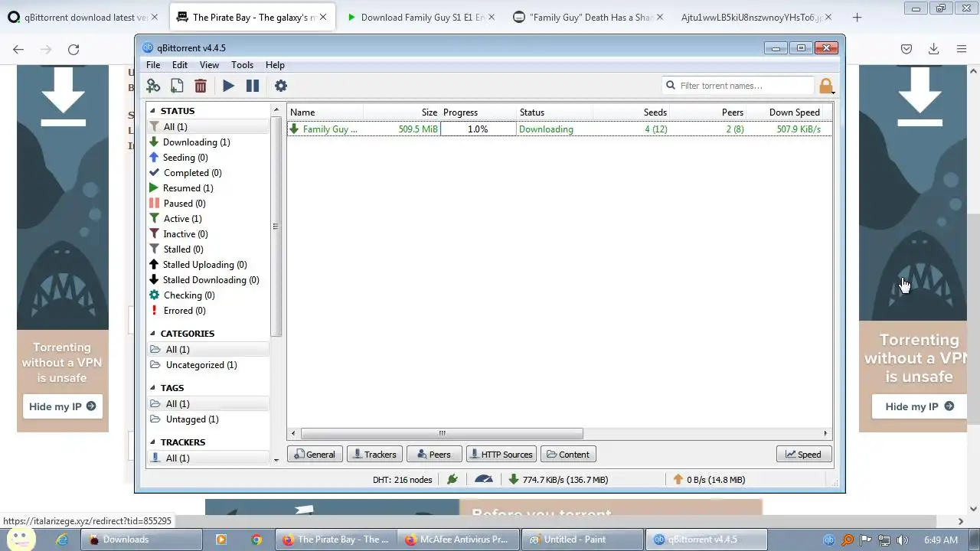Click the red Delete torrent trash icon
The width and height of the screenshot is (980, 551).
click(x=200, y=86)
